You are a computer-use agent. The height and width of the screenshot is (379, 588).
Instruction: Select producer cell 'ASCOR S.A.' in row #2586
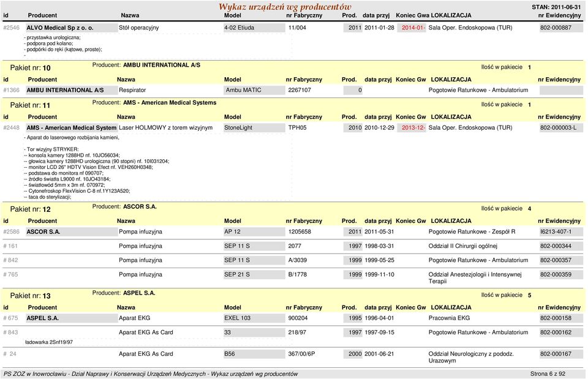tap(71, 232)
